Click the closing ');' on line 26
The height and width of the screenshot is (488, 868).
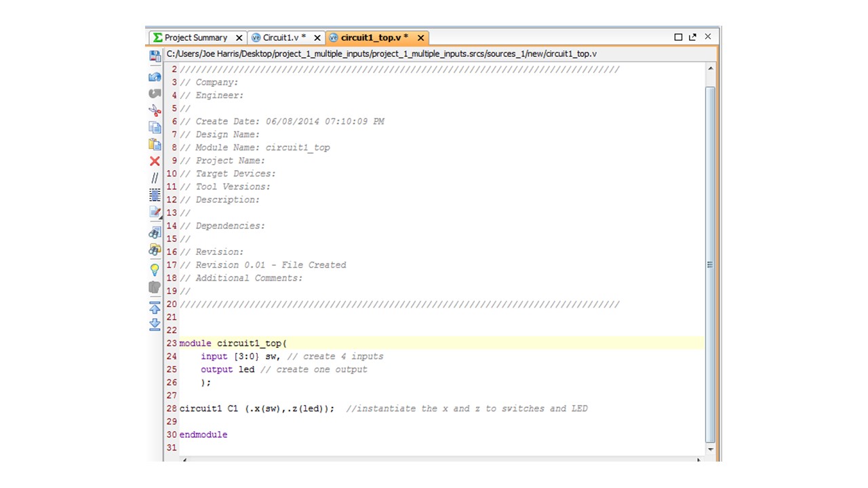click(x=206, y=382)
